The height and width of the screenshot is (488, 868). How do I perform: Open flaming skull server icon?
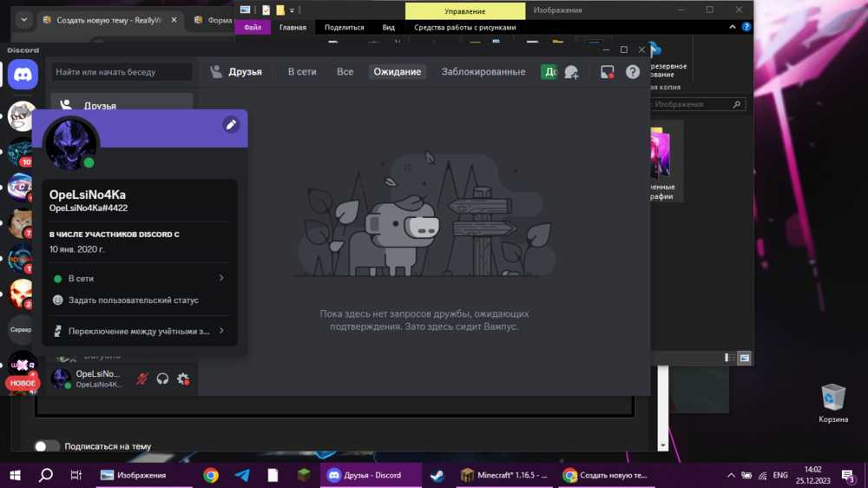[21, 293]
